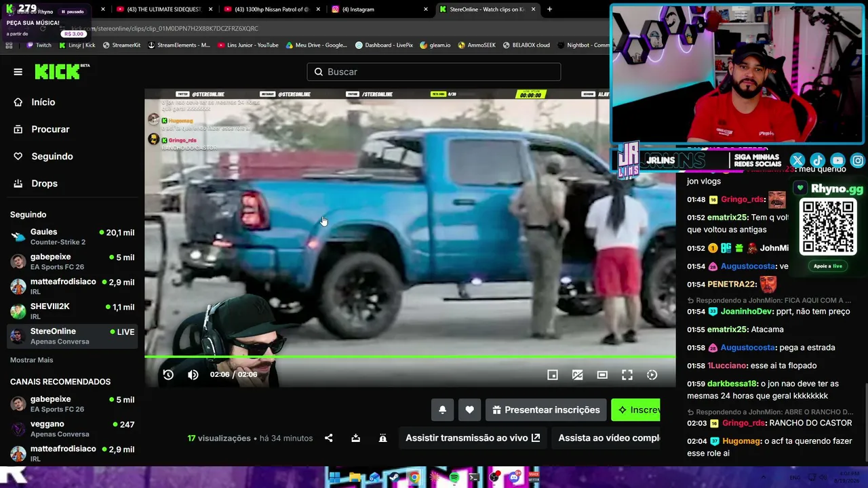Viewport: 868px width, 488px height.
Task: Open the Dashboard - LivePix bookmark
Action: pos(384,45)
